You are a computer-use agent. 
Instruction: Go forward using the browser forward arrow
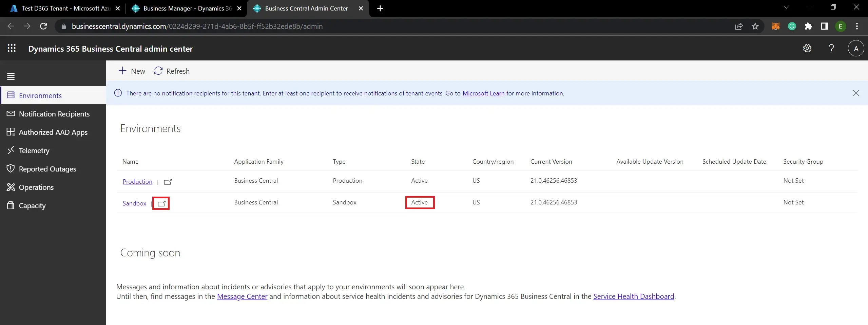coord(27,26)
